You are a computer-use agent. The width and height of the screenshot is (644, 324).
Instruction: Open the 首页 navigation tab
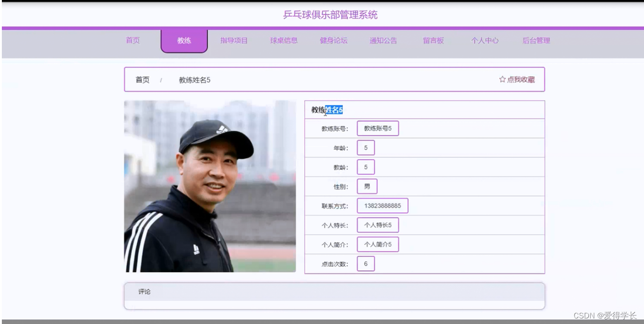tap(133, 41)
